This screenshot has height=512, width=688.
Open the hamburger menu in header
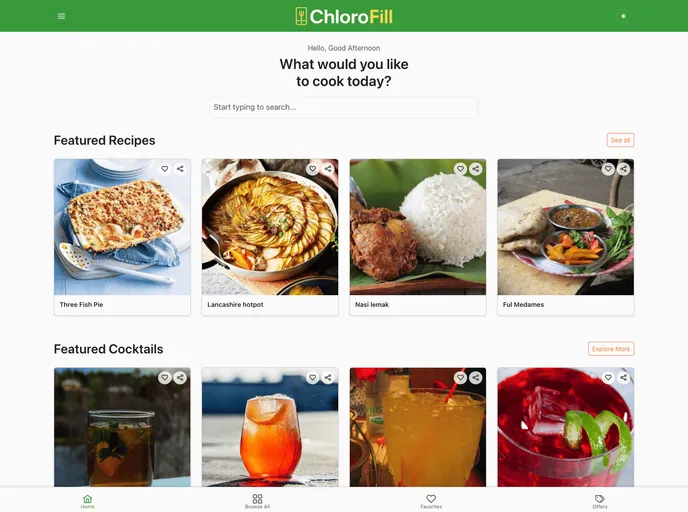[x=61, y=16]
